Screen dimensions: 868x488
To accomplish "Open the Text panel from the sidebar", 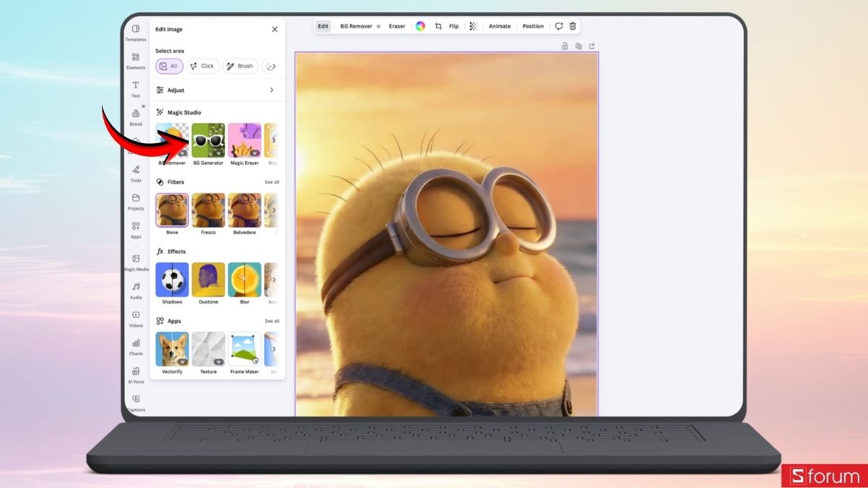I will [x=135, y=88].
